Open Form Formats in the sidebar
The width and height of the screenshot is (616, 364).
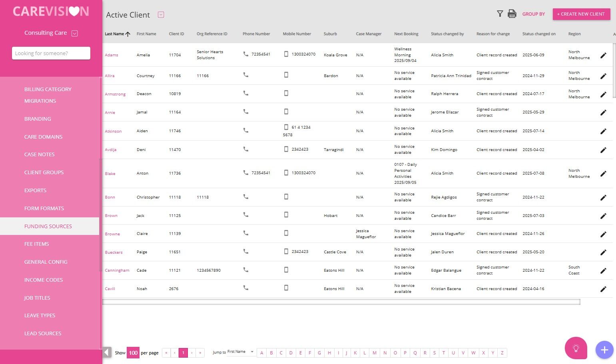pyautogui.click(x=44, y=209)
